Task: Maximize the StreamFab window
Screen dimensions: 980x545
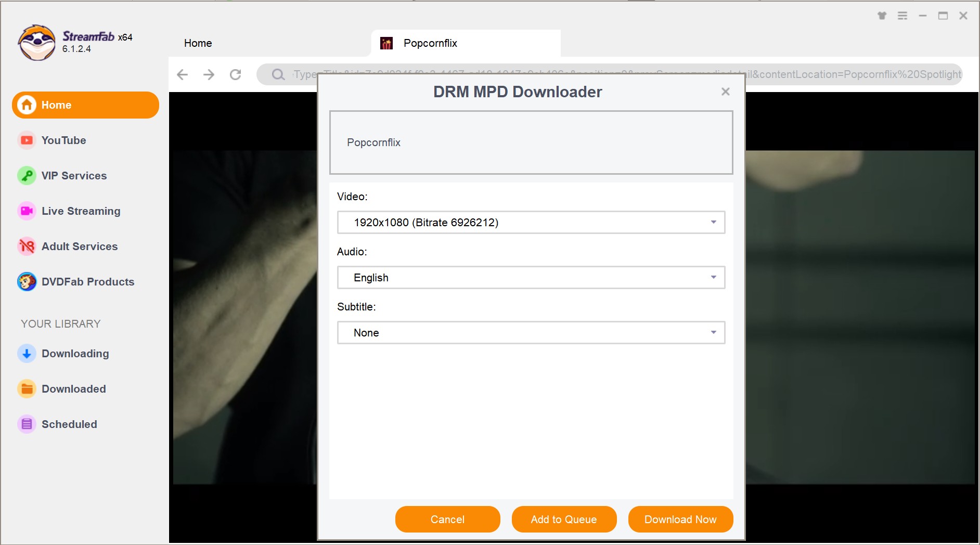Action: click(x=943, y=16)
